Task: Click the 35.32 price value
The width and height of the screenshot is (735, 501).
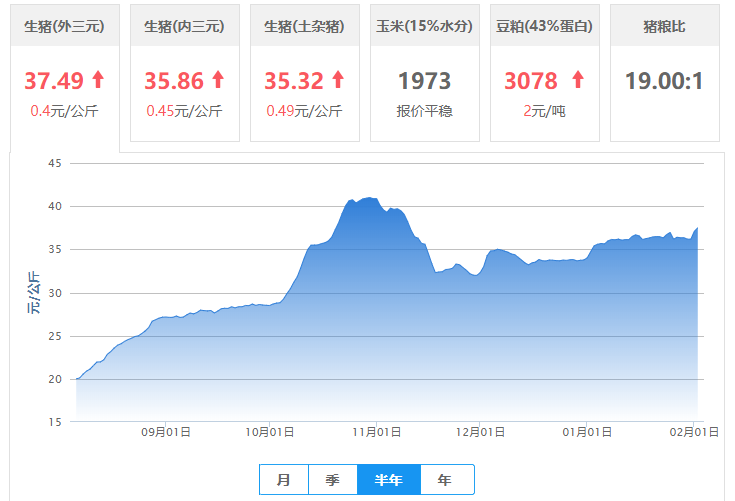Action: tap(294, 81)
